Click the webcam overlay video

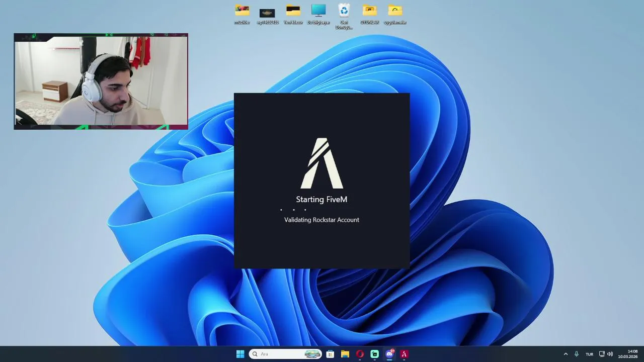pos(101,81)
